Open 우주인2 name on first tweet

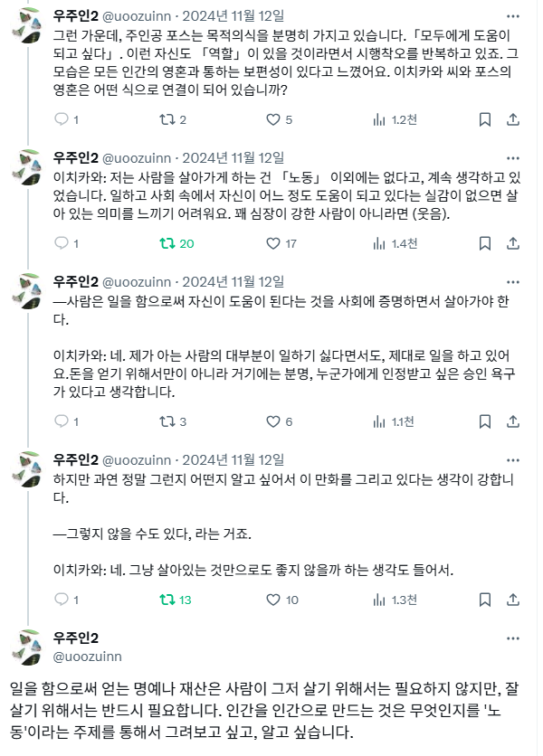pos(76,16)
